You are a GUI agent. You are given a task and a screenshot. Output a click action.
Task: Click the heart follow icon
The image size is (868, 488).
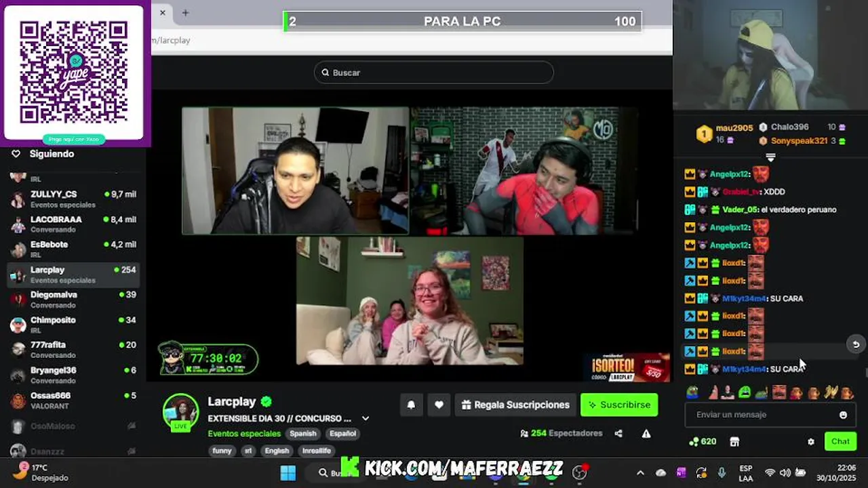point(439,405)
